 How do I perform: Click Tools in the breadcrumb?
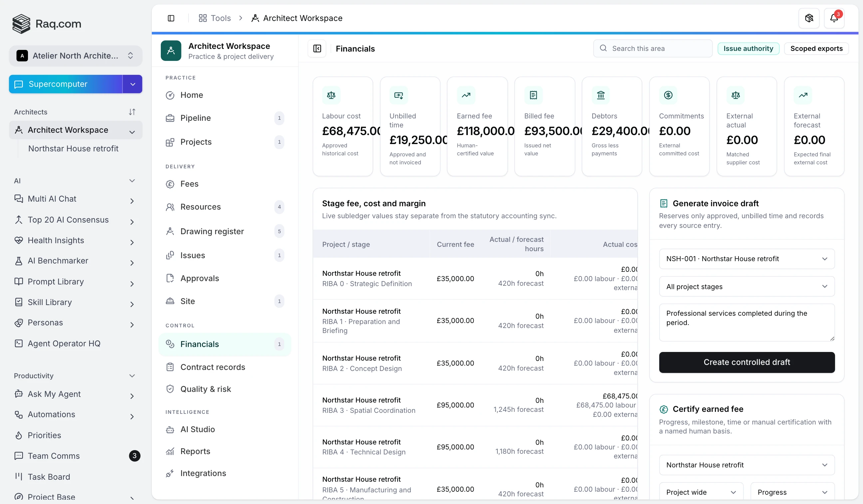tap(215, 18)
